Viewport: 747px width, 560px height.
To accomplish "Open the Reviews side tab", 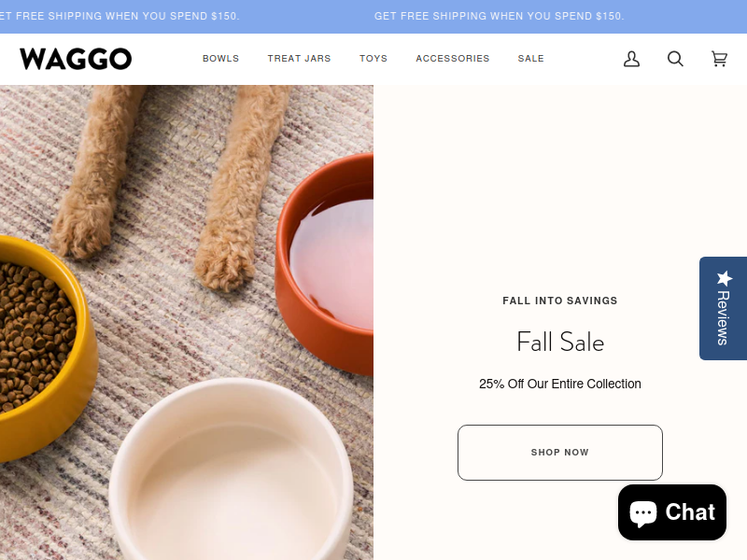I will tap(723, 308).
